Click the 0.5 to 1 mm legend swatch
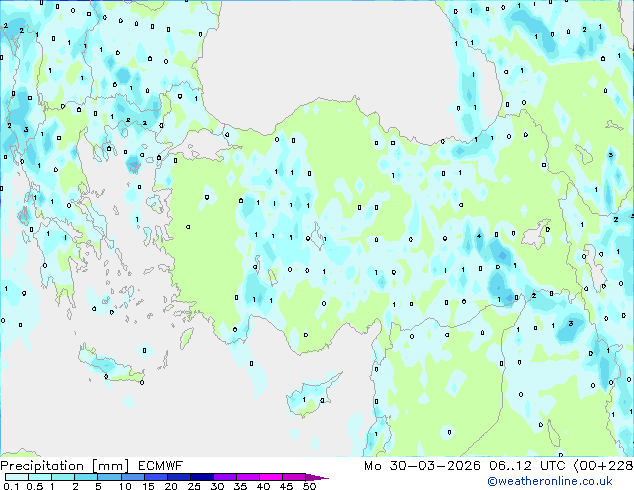The image size is (634, 490). (40, 477)
